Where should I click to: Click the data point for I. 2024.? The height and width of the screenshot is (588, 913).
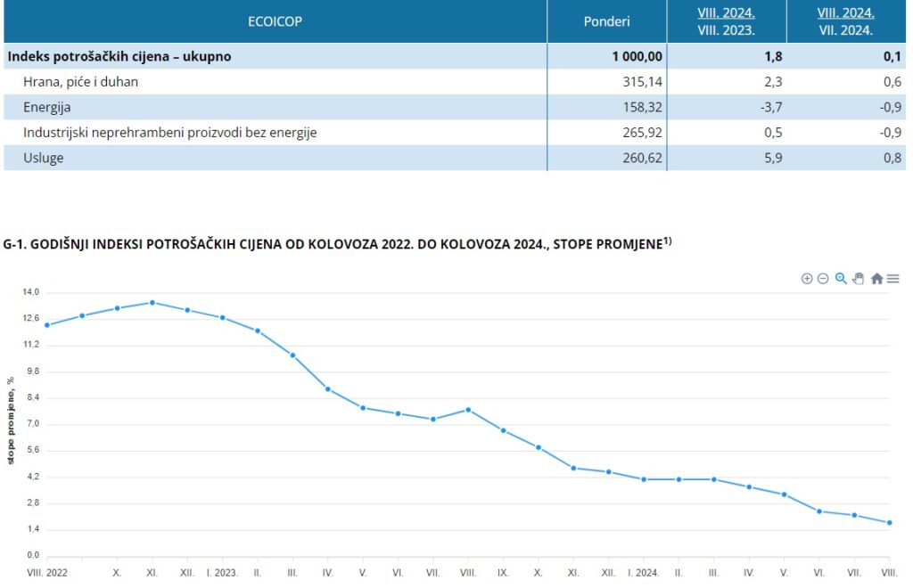tap(644, 479)
